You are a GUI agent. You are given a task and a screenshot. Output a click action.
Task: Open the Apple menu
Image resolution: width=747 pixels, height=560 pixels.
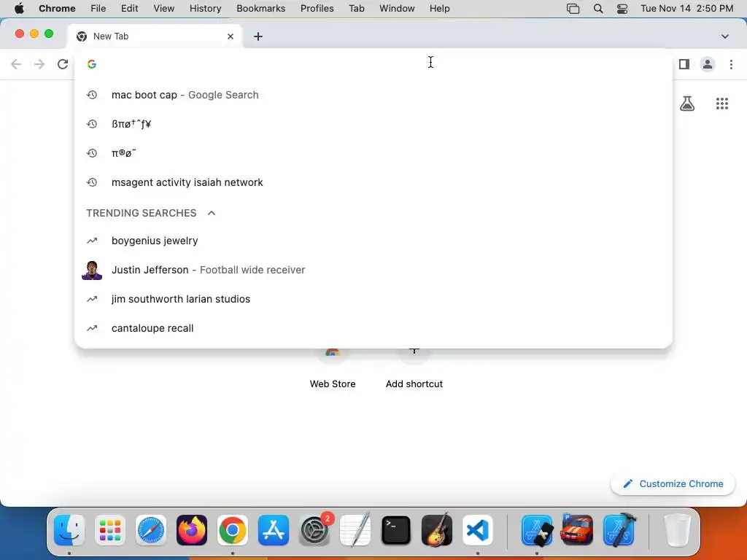point(19,8)
